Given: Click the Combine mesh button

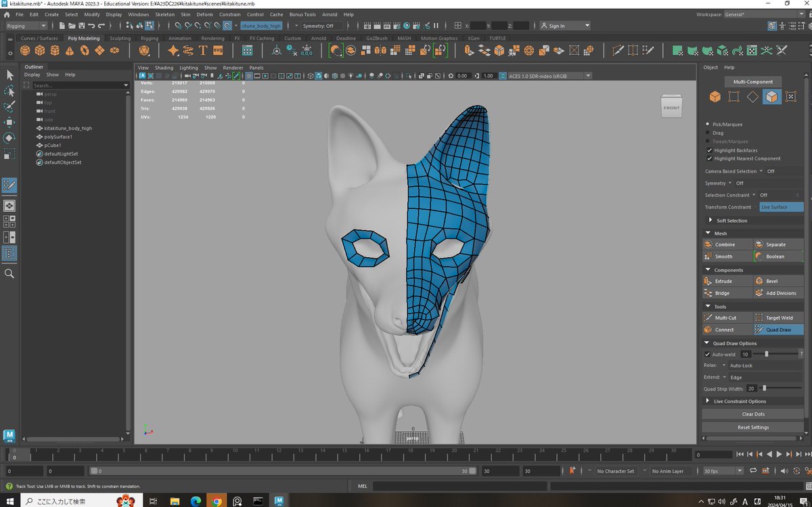Looking at the screenshot, I should (727, 244).
